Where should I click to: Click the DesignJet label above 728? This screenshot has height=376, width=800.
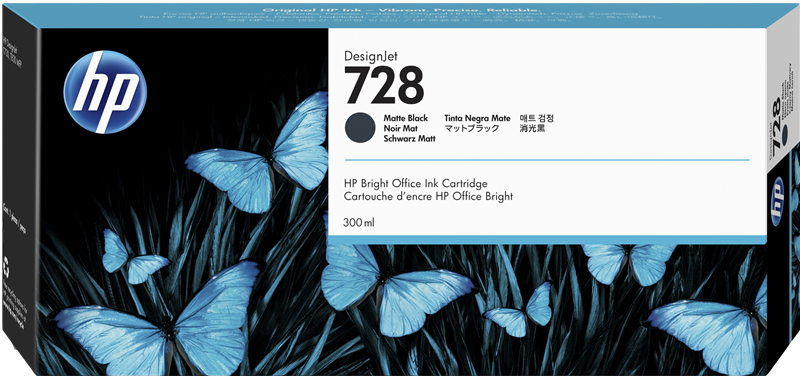371,55
